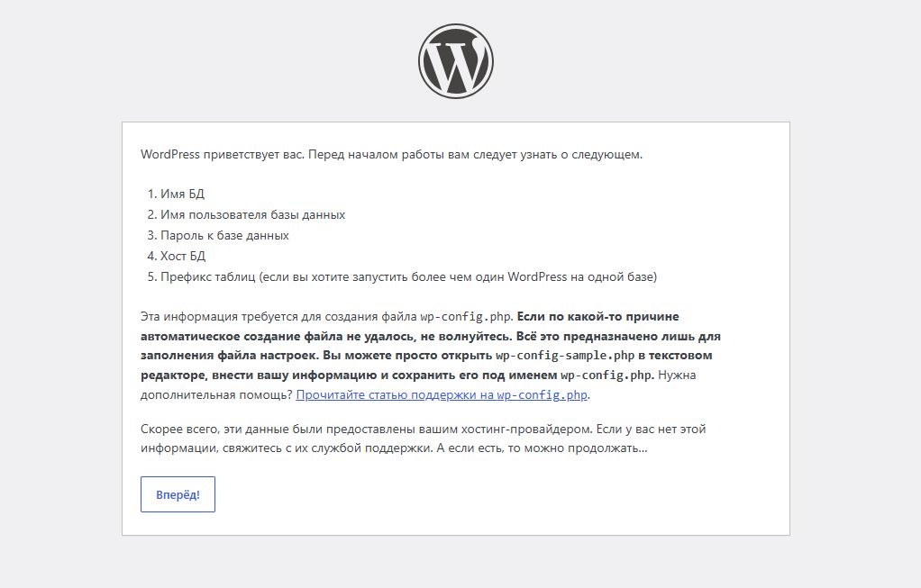Click bold wp-config.php after "под именем"
921x588 pixels.
point(607,375)
